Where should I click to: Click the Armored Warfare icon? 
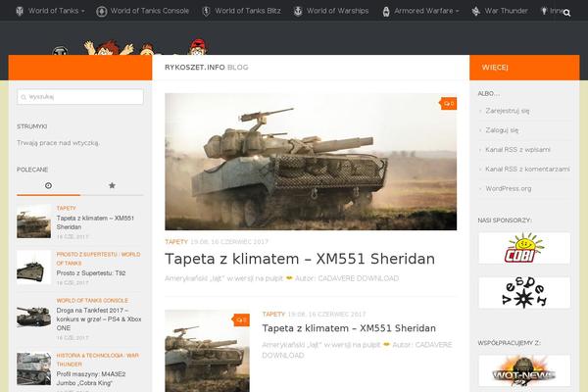386,12
